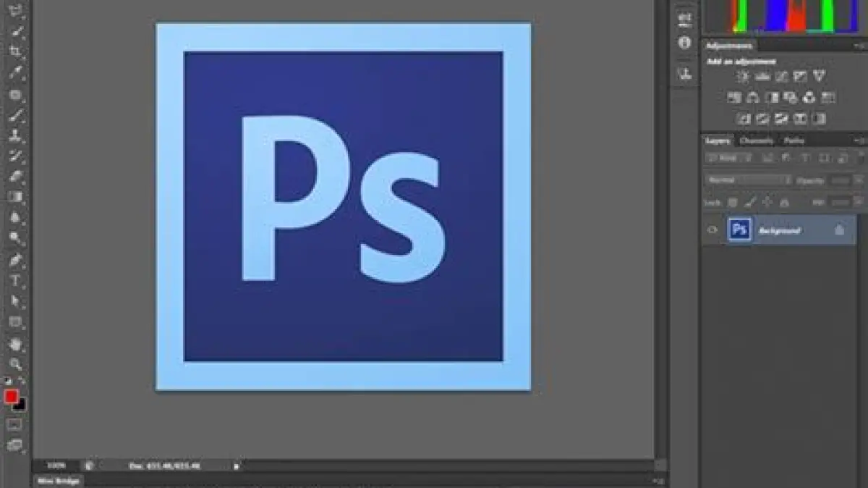Select the Pen tool
Image resolution: width=868 pixels, height=488 pixels.
tap(15, 259)
